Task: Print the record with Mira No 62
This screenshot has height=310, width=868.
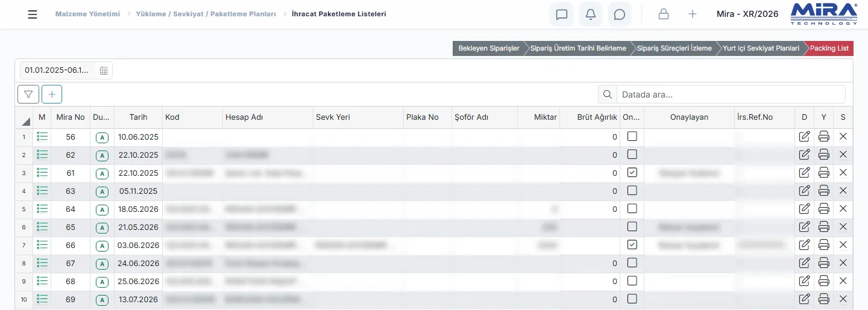Action: tap(824, 155)
